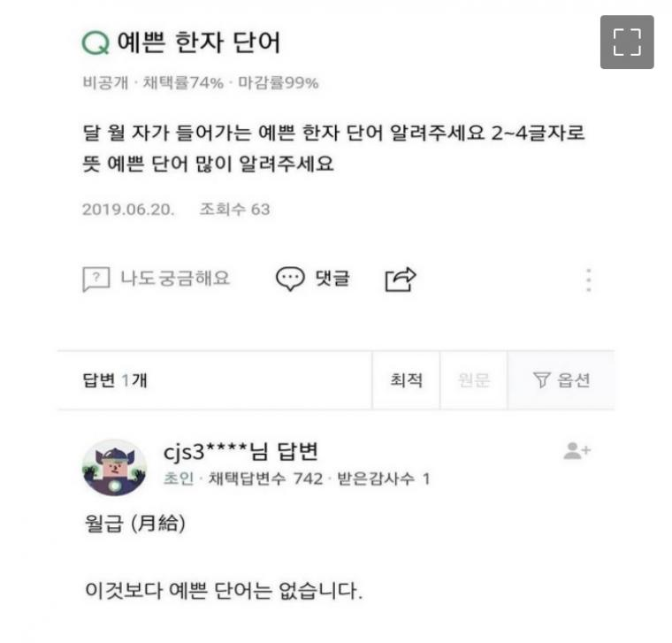
Task: Click the 채택답변수 742 statistic
Action: tap(266, 478)
